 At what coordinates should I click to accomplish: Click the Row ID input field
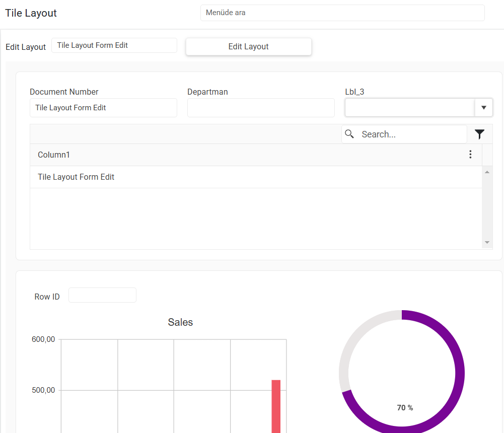102,295
